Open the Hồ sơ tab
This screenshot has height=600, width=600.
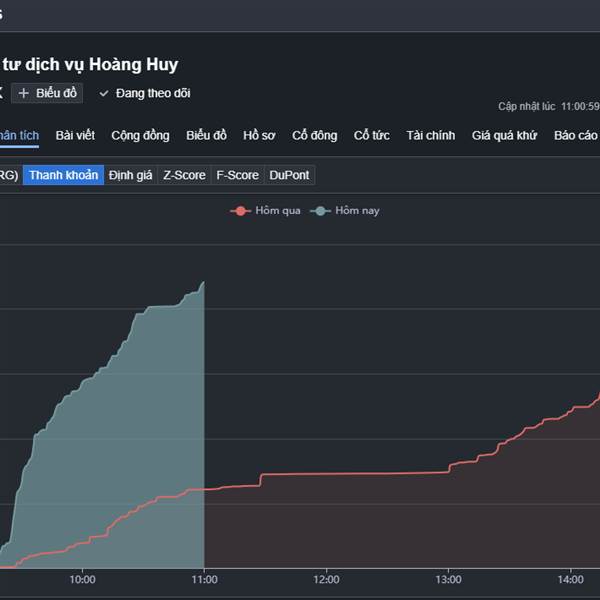pyautogui.click(x=260, y=136)
